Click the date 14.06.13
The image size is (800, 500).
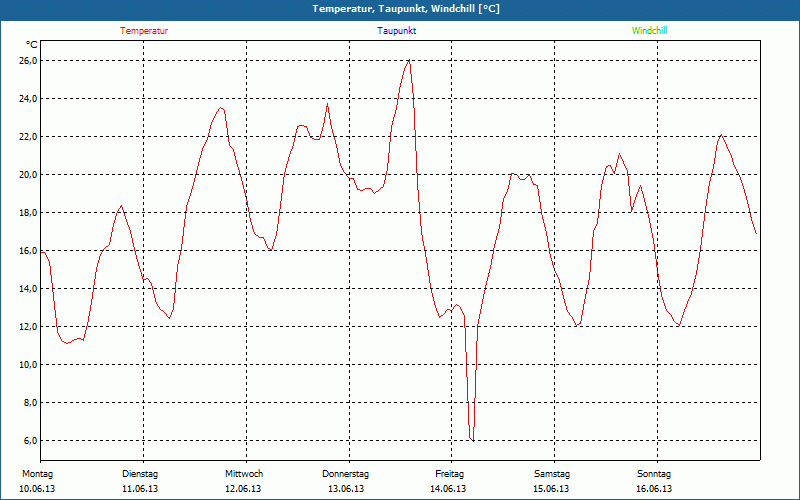(x=448, y=489)
